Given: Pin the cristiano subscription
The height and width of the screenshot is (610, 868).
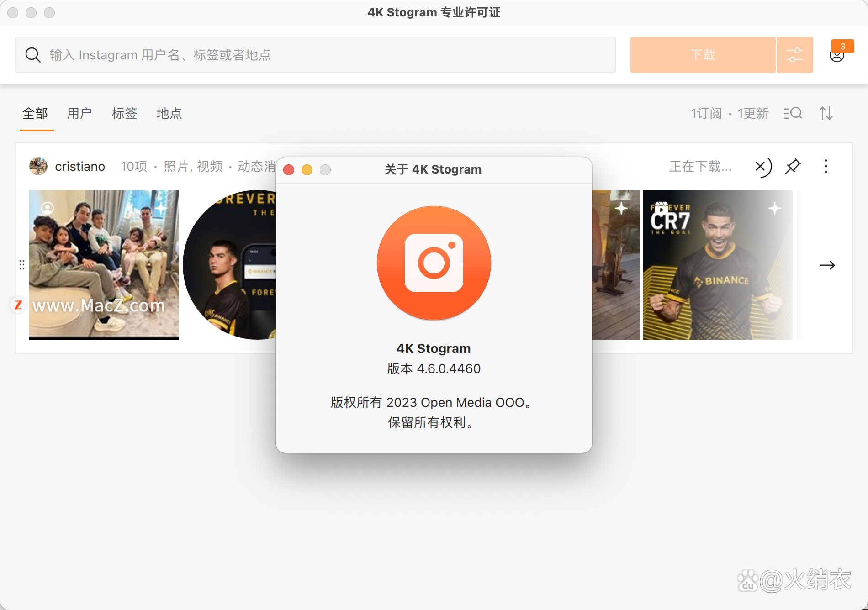Looking at the screenshot, I should pos(793,166).
